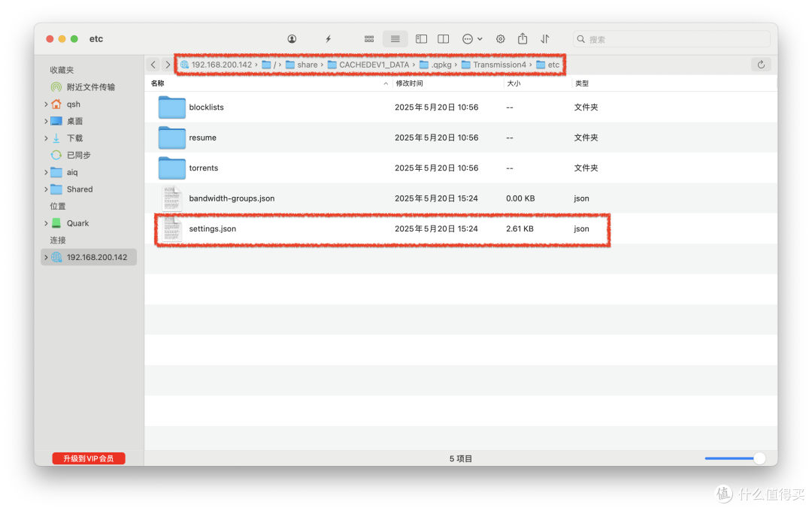
Task: Click the 0.00 KB size cell
Action: 520,198
